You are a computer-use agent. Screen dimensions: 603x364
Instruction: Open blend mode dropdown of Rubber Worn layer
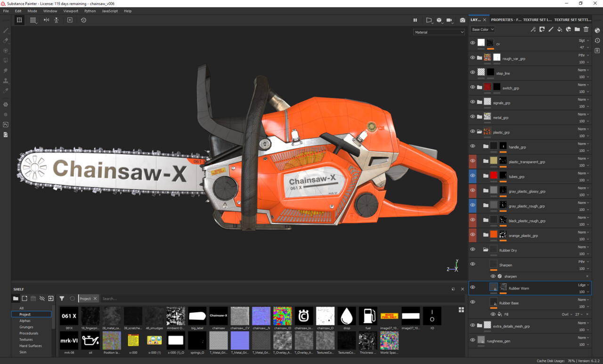[x=584, y=285]
